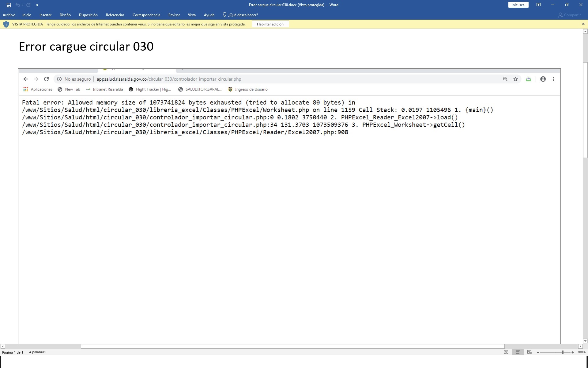Click the Protected View shield info icon
Screen dimensions: 588x368
click(6, 24)
